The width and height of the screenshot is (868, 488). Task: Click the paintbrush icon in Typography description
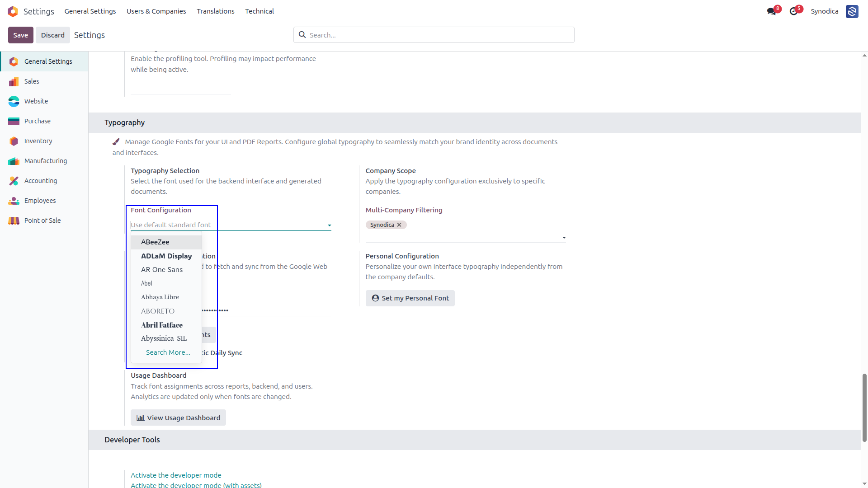(x=116, y=142)
